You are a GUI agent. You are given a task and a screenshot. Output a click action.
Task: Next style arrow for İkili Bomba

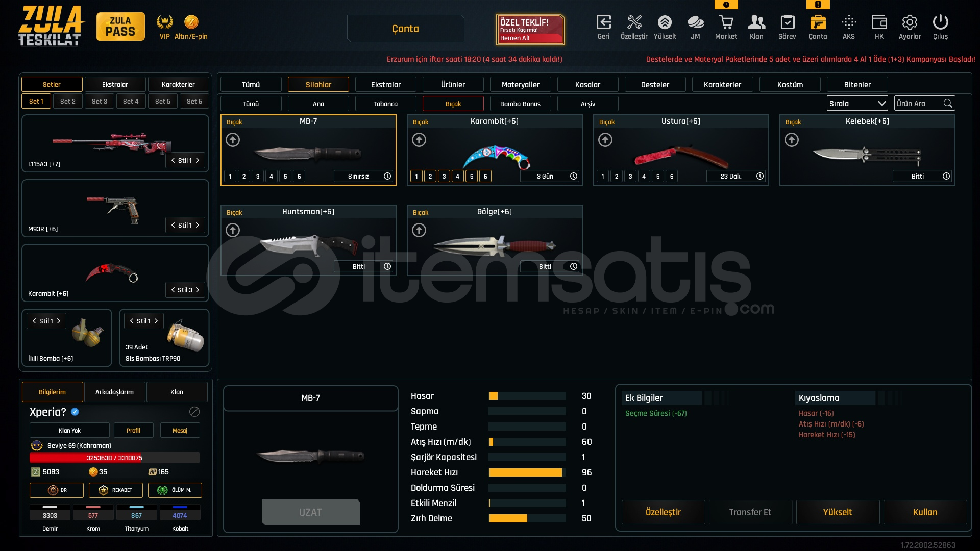click(x=59, y=321)
